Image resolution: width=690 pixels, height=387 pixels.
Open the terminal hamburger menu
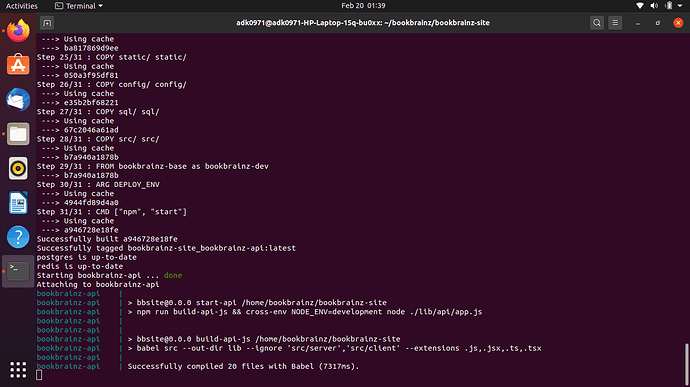[615, 23]
